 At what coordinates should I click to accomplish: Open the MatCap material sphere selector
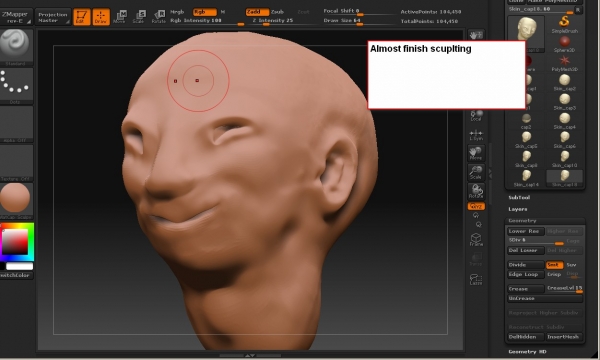(15, 200)
